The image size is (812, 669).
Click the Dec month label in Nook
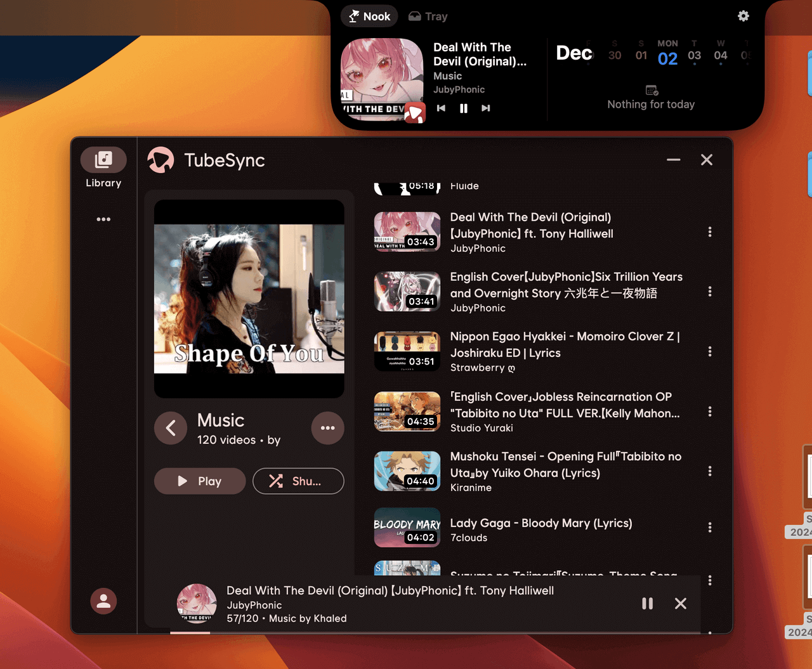click(x=574, y=53)
